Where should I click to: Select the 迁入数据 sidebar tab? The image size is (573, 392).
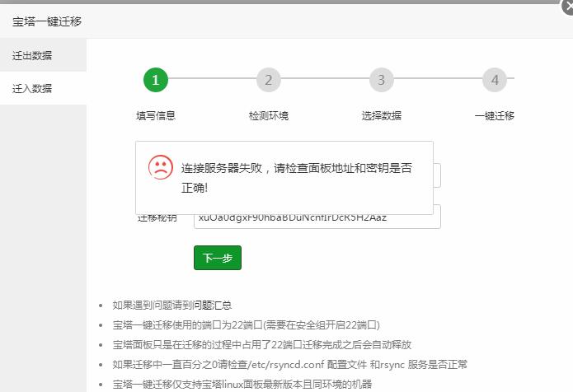coord(43,88)
